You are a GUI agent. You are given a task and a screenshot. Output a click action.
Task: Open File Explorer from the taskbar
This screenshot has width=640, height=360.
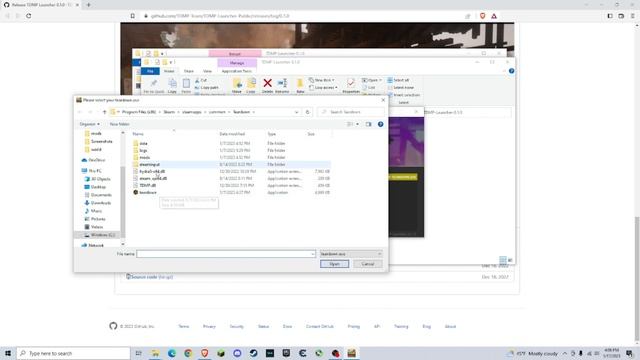[x=156, y=353]
